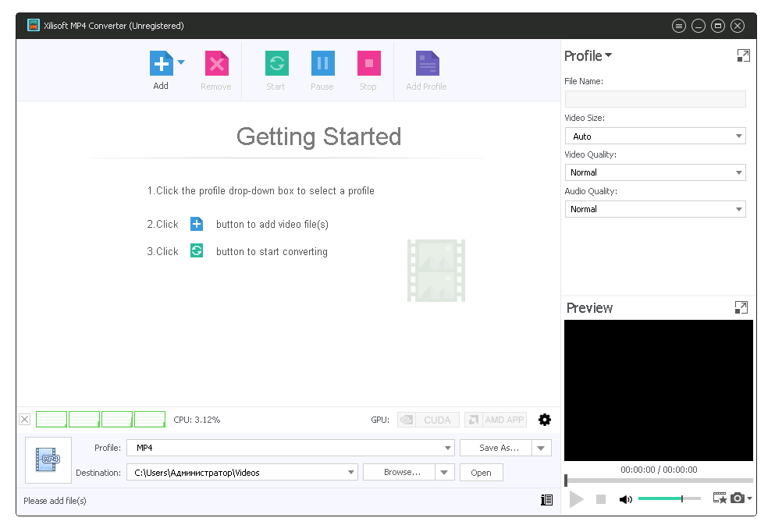This screenshot has width=775, height=532.
Task: Toggle AMD APP acceleration
Action: pos(495,419)
